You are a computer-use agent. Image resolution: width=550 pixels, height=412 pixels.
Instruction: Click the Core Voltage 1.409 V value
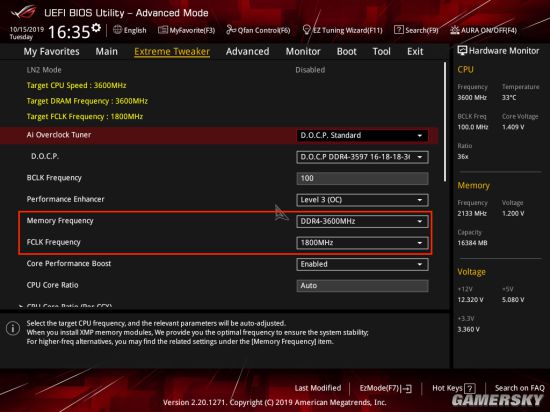pos(513,127)
